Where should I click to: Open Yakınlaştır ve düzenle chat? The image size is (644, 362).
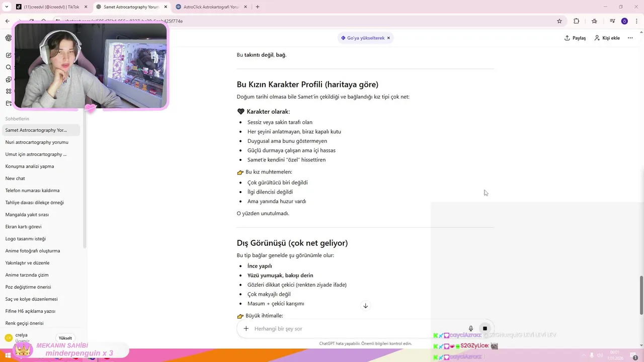coord(40,263)
